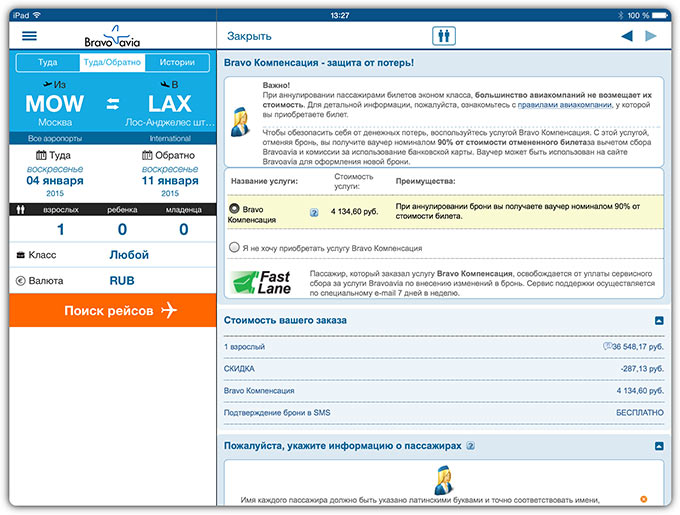680x515 pixels.
Task: Tap the 13:27 clock in status bar
Action: pyautogui.click(x=340, y=15)
